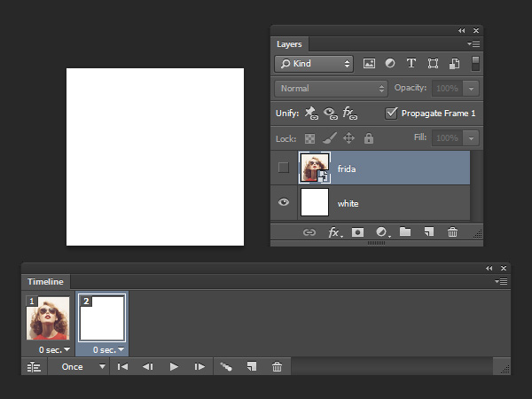Select frame 1 thumbnail in the Timeline
The height and width of the screenshot is (399, 532).
click(49, 320)
